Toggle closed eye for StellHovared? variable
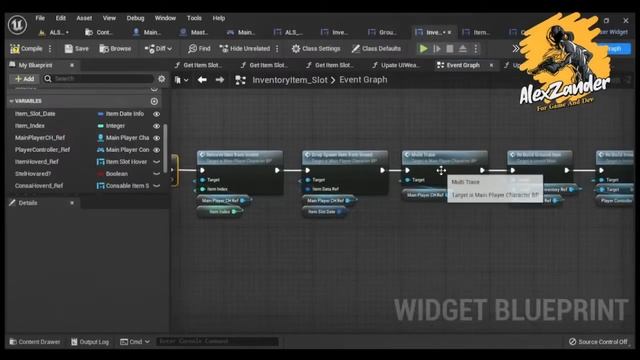Screen dimensions: 640x360 (156, 173)
